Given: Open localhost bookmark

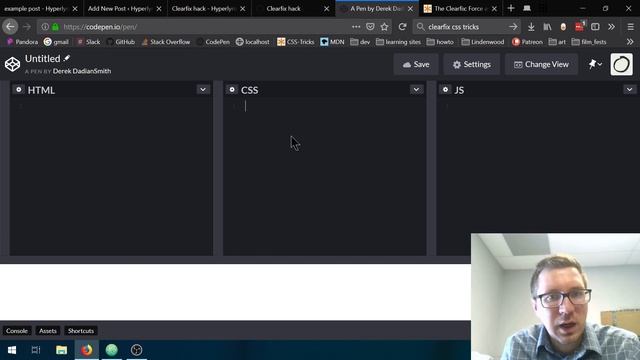Looking at the screenshot, I should coord(253,42).
